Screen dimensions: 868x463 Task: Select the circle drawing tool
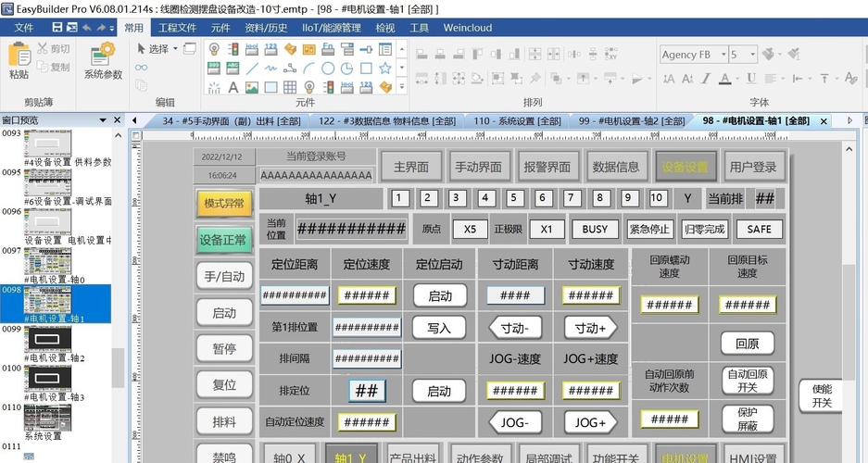[328, 68]
